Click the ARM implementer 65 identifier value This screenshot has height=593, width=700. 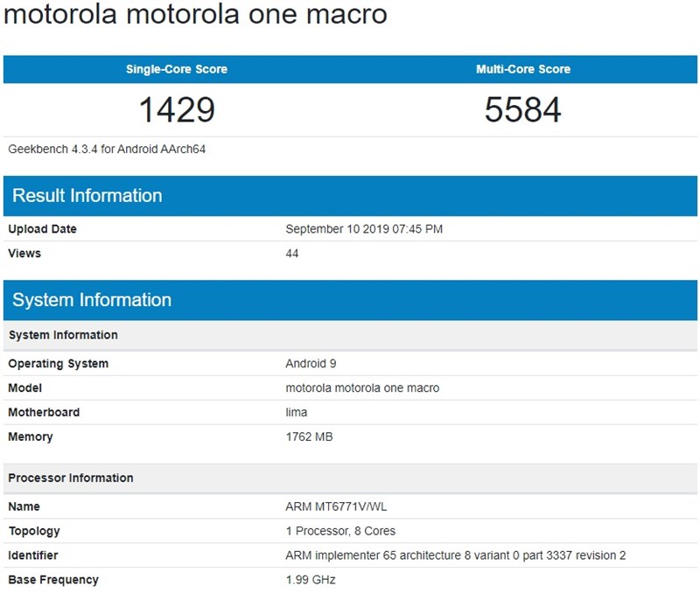click(455, 555)
